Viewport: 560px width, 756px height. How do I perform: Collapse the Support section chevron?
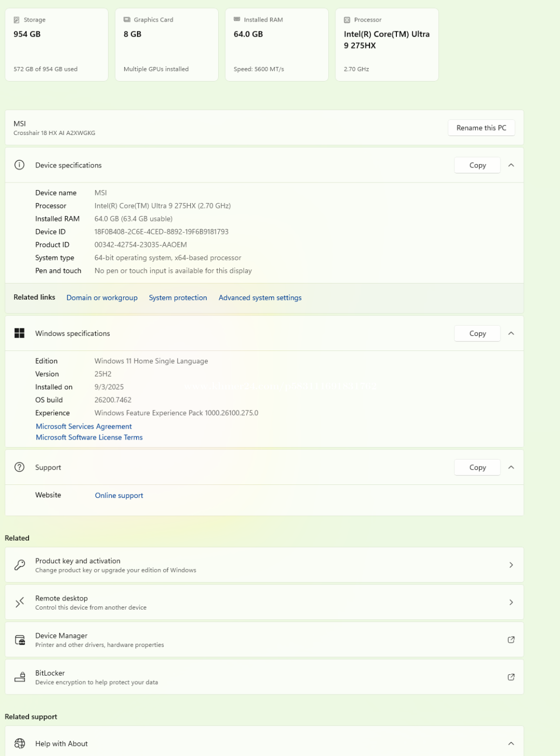511,467
